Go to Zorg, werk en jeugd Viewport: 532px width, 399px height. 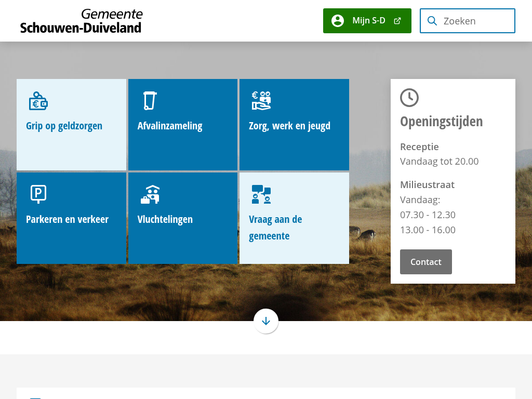pyautogui.click(x=289, y=126)
